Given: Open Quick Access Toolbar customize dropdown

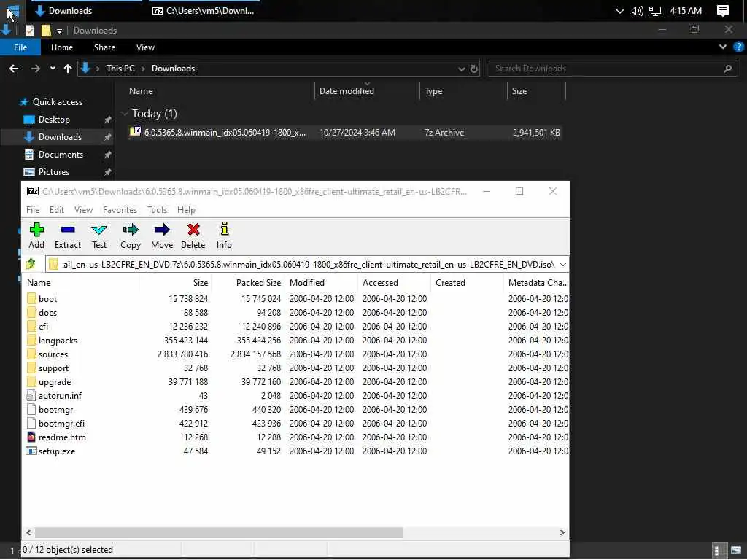Looking at the screenshot, I should (x=59, y=31).
